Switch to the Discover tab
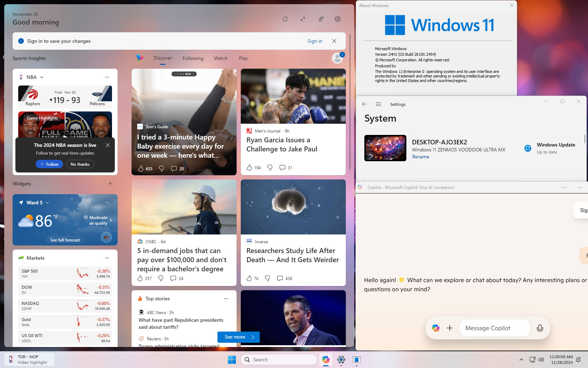Screen dimensions: 588x368 163,58
